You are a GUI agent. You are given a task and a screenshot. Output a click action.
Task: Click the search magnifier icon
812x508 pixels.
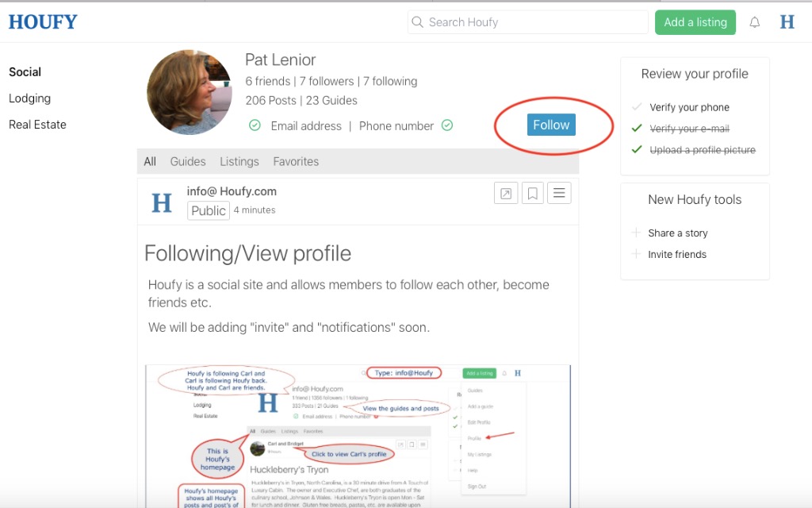(x=417, y=22)
